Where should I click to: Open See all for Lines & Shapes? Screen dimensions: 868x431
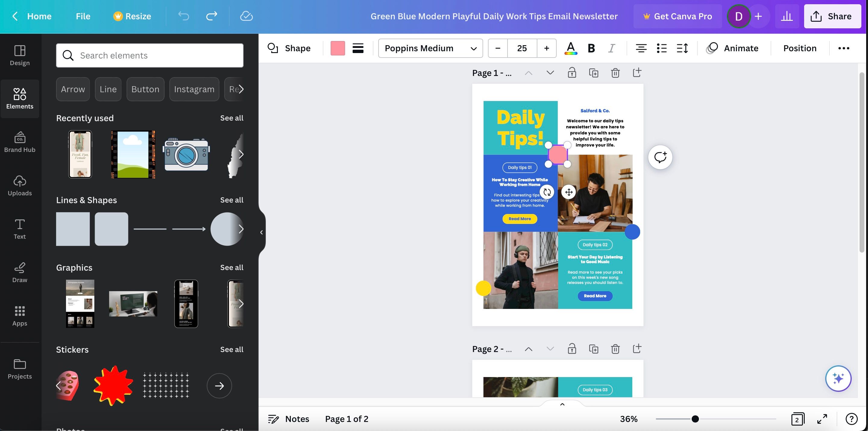(x=232, y=200)
